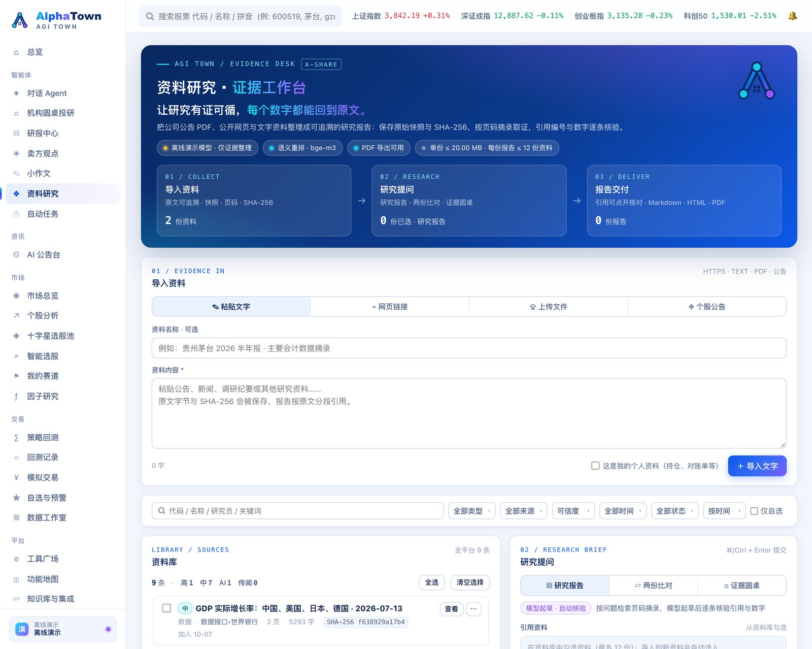Switch to the 网页链接 tab
Viewport: 812px width, 649px height.
click(390, 307)
